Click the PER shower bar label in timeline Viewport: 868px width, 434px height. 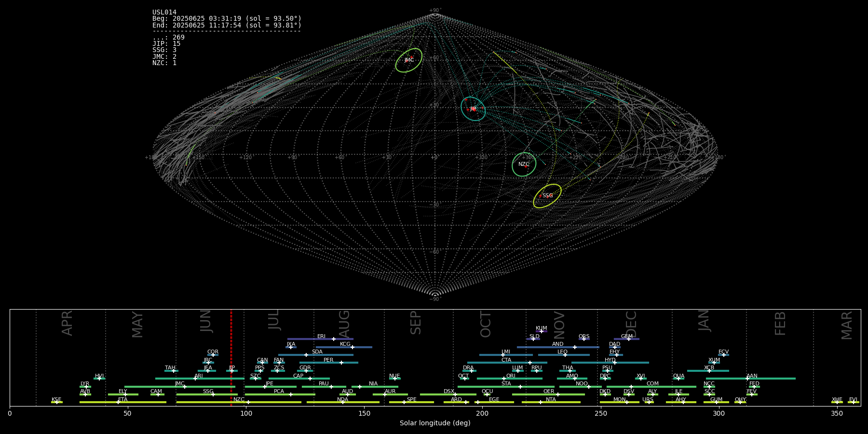coord(328,360)
